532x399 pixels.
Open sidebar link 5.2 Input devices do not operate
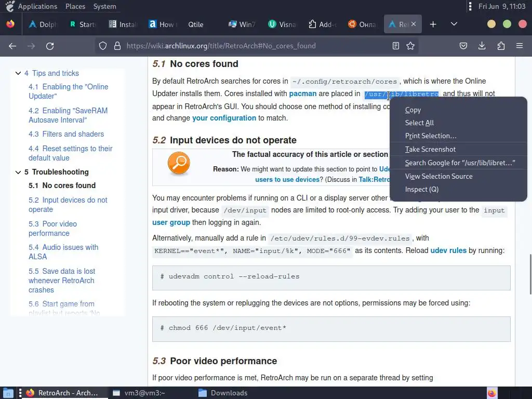[68, 205]
